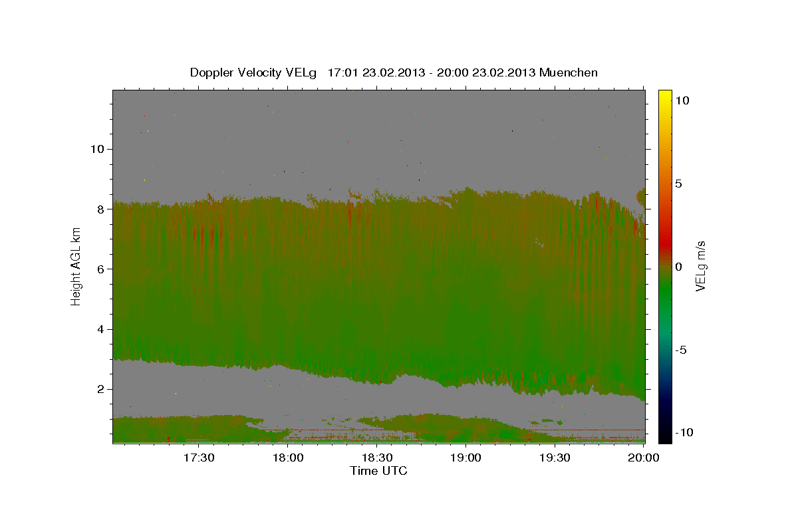Click the 18:30 time tick label

click(377, 458)
